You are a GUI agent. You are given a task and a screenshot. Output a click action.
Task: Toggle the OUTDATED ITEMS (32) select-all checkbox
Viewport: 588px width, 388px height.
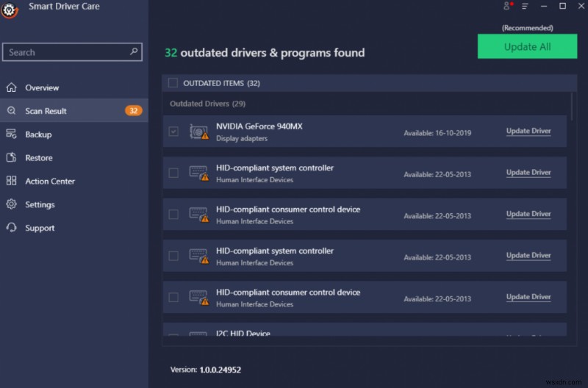[173, 83]
